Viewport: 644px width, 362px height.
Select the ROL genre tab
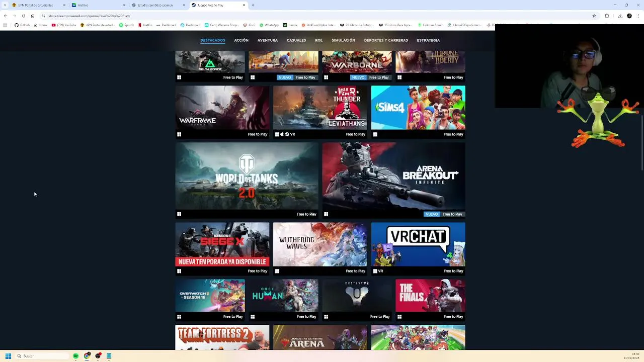[x=318, y=40]
